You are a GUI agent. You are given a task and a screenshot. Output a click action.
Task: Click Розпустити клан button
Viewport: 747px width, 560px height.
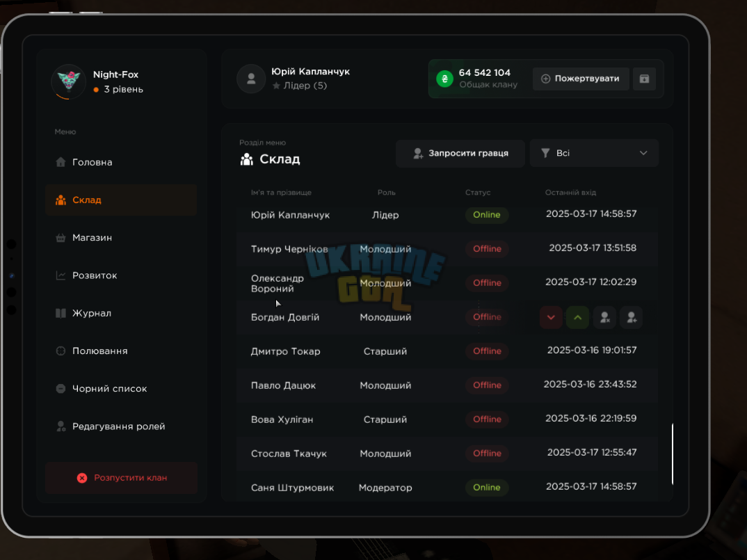point(122,477)
